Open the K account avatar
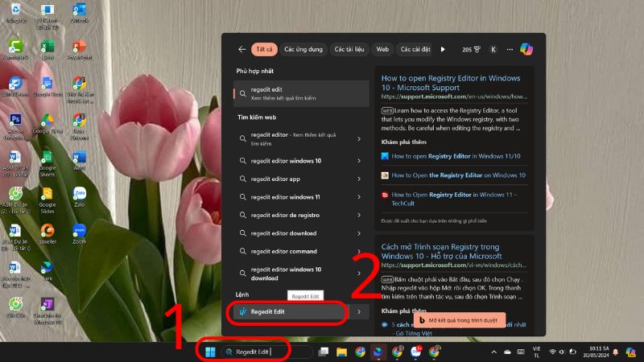Screen dimensions: 644x362 [493, 49]
